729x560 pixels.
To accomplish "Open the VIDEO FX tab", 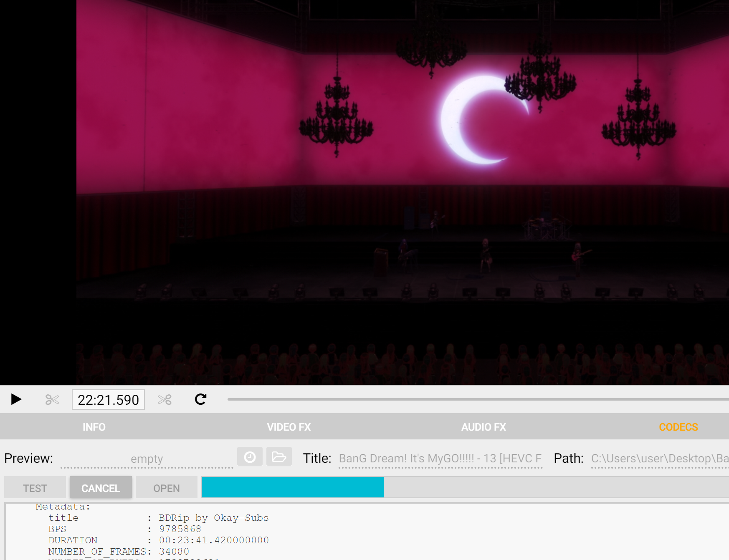I will pyautogui.click(x=289, y=427).
